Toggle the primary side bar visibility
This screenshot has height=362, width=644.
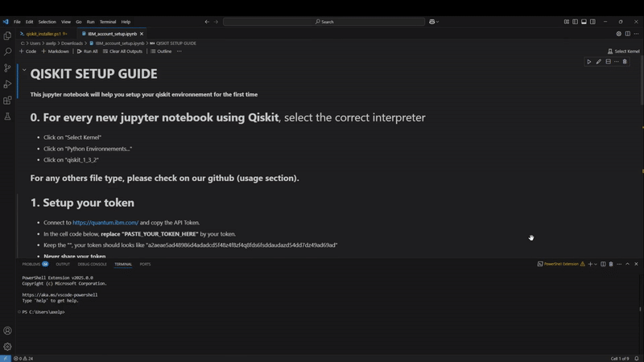pyautogui.click(x=575, y=22)
